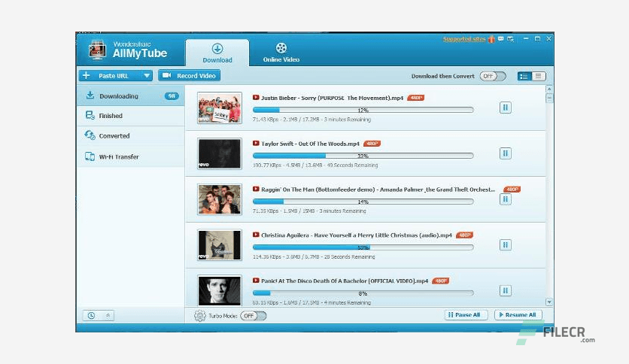
Task: Select 'Taylor Swift - Out Of The Woods.mp4' title
Action: tap(310, 144)
